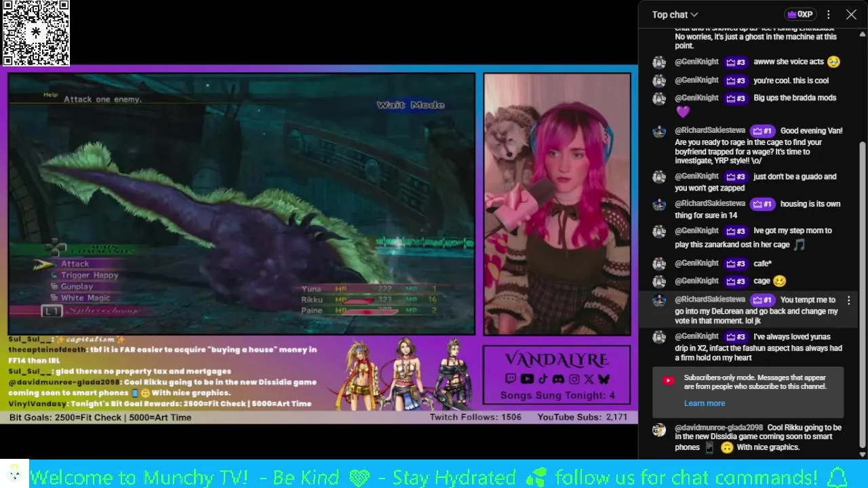Viewport: 868px width, 488px height.
Task: Open options for the DeLorean message
Action: point(848,300)
